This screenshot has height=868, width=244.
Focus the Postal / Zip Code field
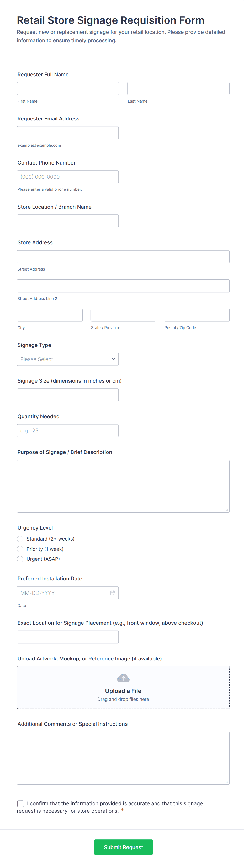(197, 315)
